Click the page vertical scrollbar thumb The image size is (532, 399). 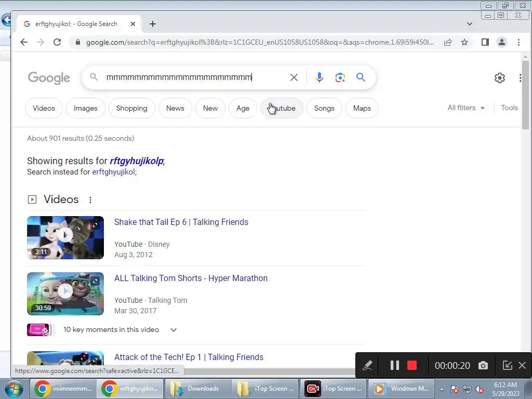pyautogui.click(x=525, y=95)
